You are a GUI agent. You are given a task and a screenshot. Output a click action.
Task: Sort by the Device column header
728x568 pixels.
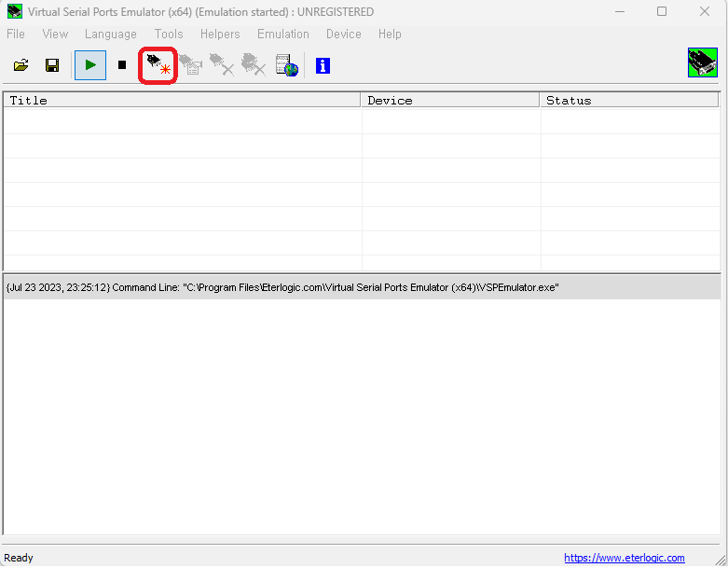pos(450,101)
